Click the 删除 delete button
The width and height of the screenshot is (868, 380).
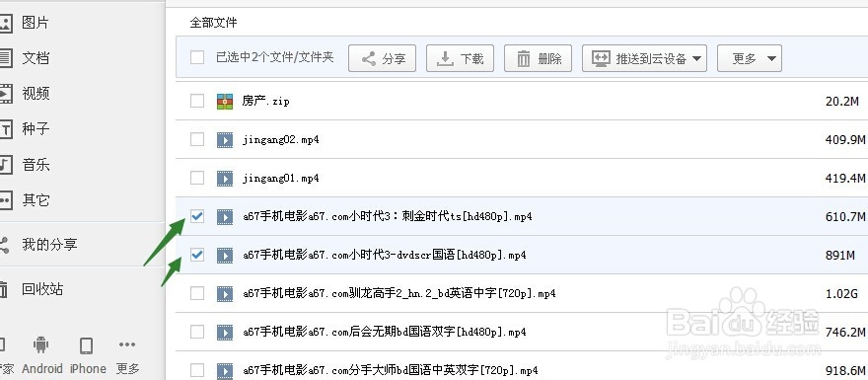(539, 58)
